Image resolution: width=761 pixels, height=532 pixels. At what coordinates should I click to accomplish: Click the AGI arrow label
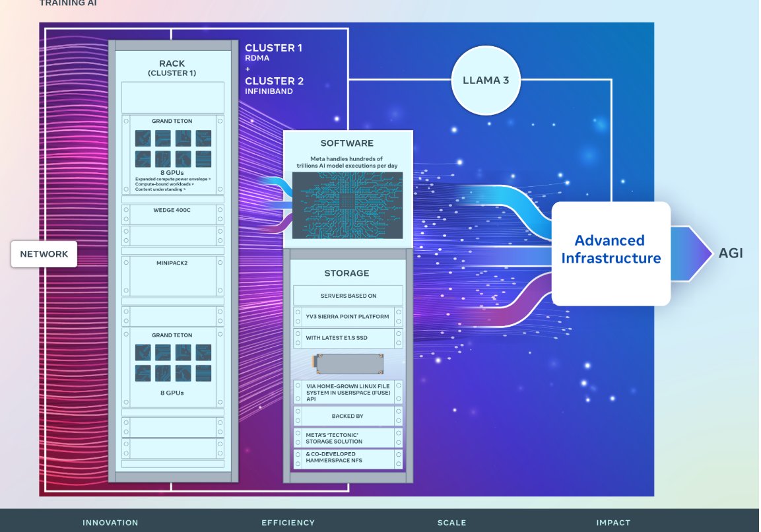click(x=731, y=253)
